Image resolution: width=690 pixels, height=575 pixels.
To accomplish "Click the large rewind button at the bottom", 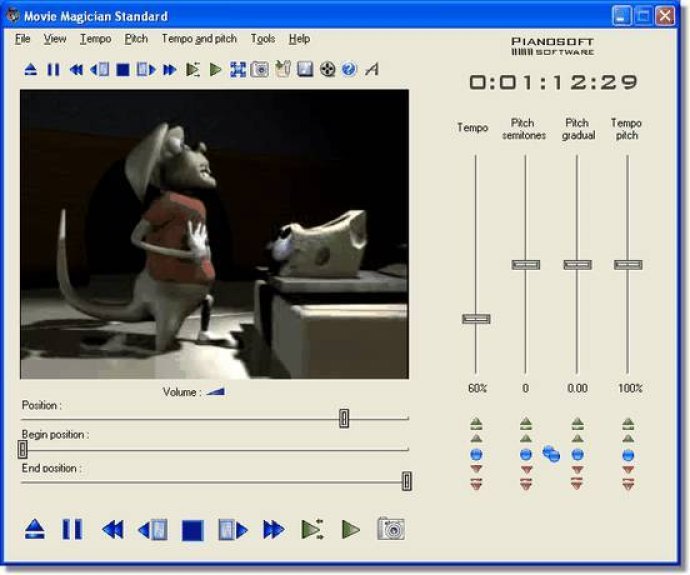I will tap(113, 530).
